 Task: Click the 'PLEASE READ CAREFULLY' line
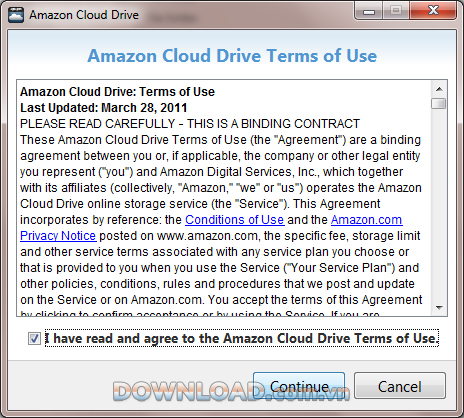click(x=190, y=124)
